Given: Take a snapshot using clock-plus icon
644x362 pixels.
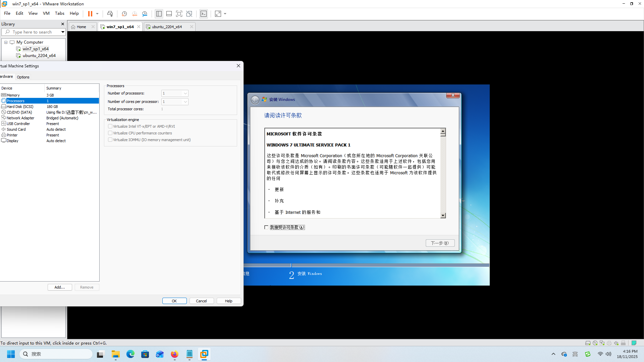Looking at the screenshot, I should coord(124,14).
